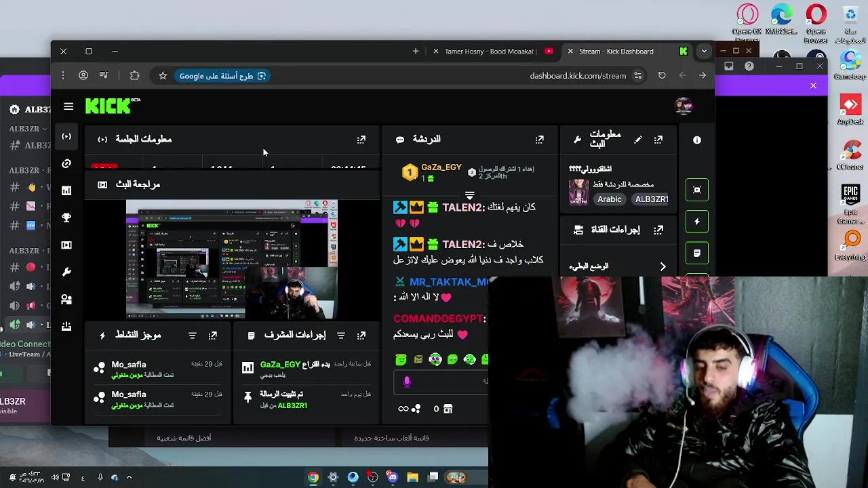The width and height of the screenshot is (868, 488).
Task: Click the ALB3ZR1 stream tag
Action: point(651,199)
